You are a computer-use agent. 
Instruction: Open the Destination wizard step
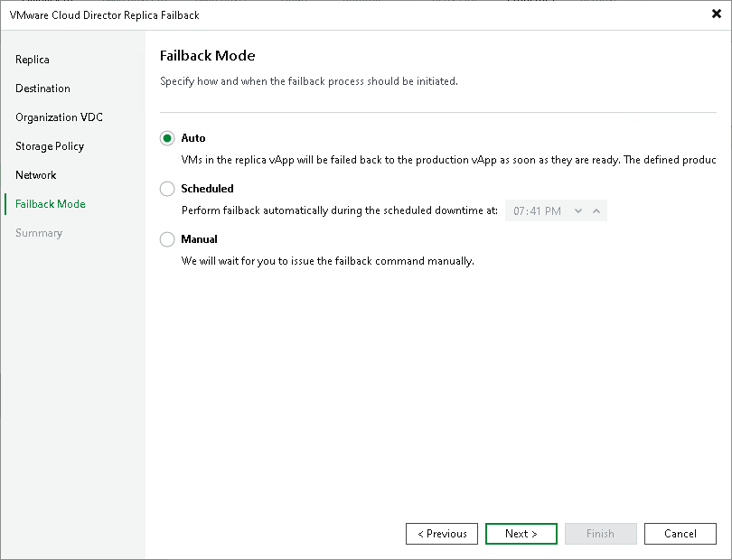(x=42, y=89)
